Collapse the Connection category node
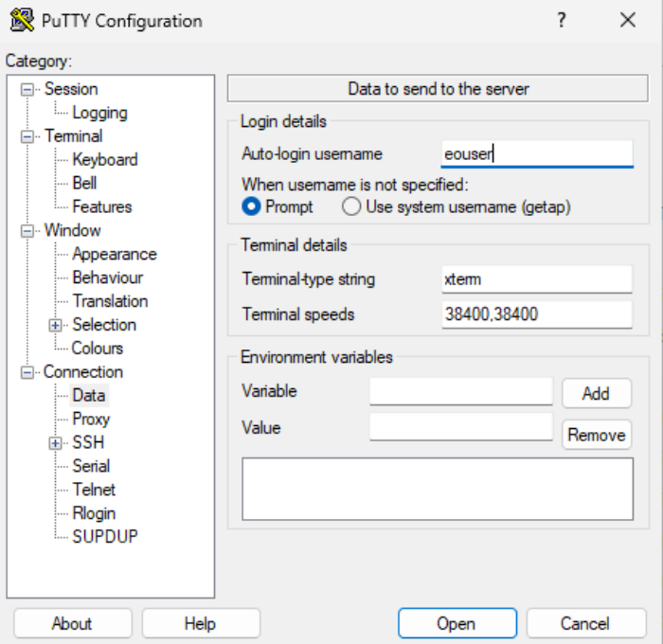 [x=27, y=372]
